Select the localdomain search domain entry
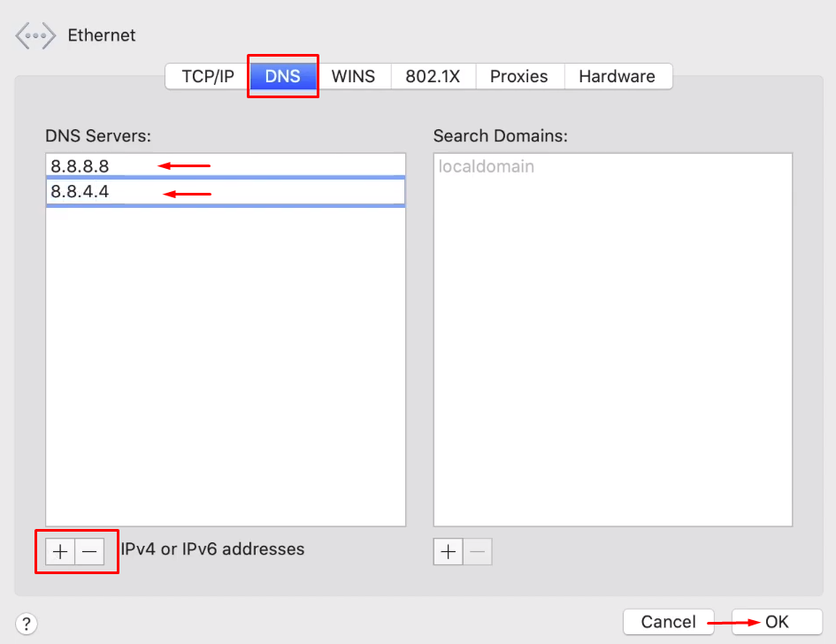This screenshot has height=644, width=836. coord(612,166)
